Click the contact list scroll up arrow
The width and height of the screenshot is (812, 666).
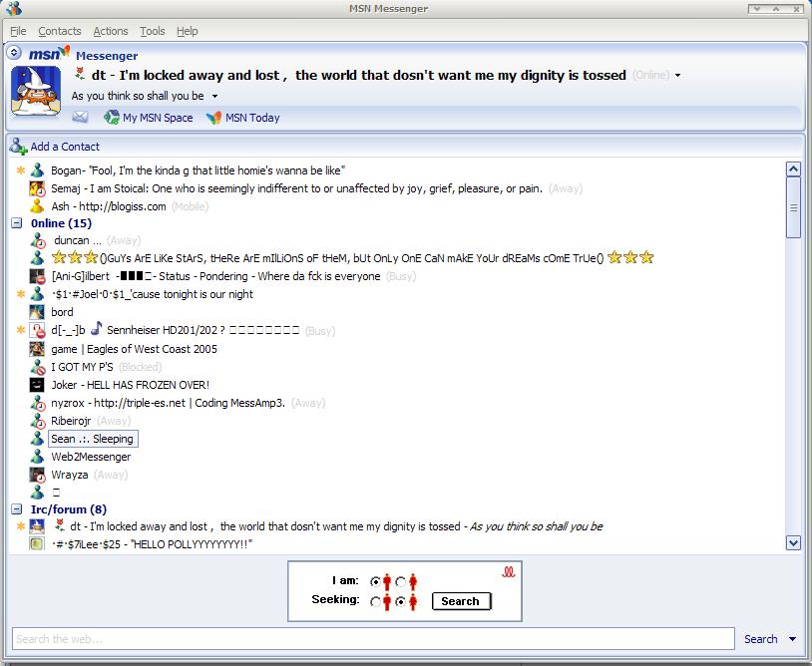pos(793,168)
